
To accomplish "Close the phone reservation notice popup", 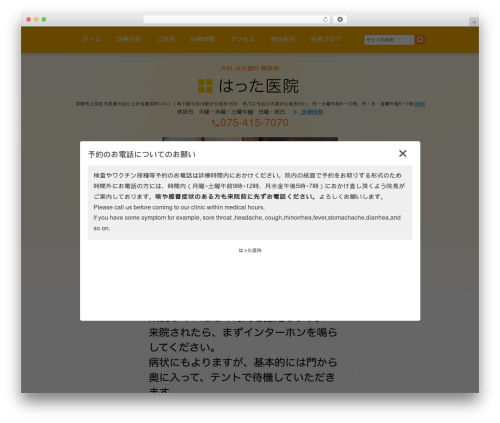I will coord(403,153).
